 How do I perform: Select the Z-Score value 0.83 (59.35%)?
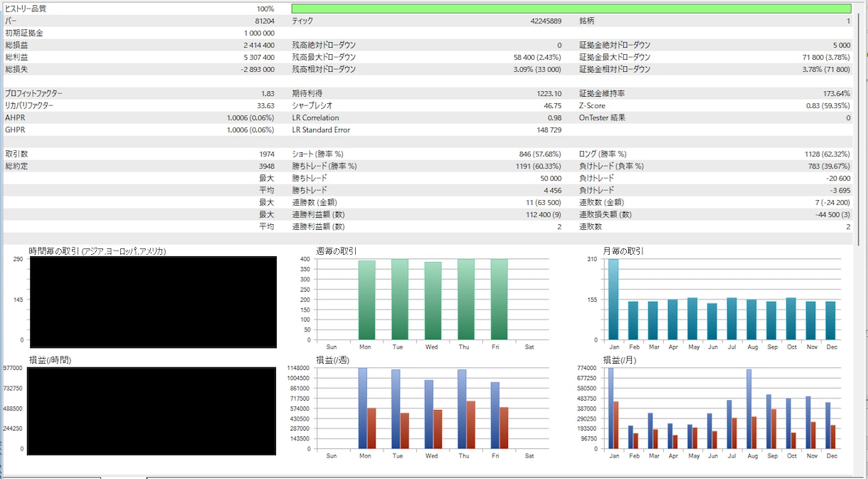point(828,105)
